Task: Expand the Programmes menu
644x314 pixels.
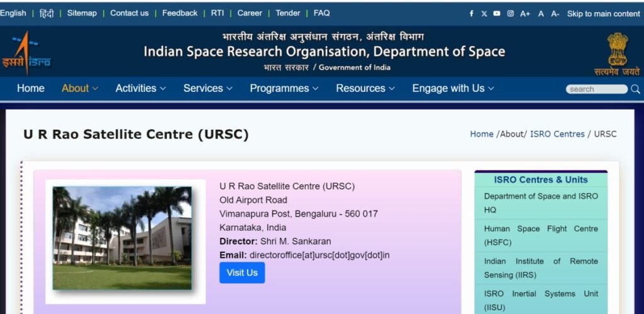Action: 284,88
